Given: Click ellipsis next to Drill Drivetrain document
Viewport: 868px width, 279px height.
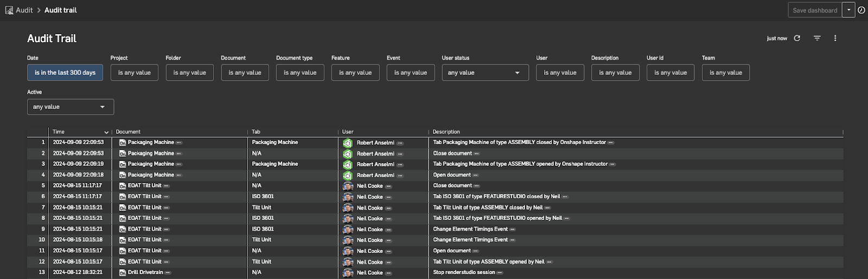Looking at the screenshot, I should pos(168,272).
